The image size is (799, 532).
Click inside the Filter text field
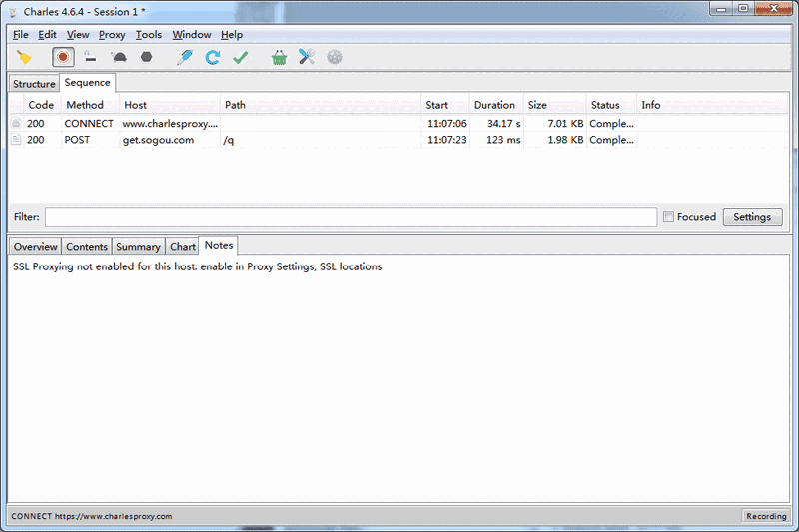[350, 217]
